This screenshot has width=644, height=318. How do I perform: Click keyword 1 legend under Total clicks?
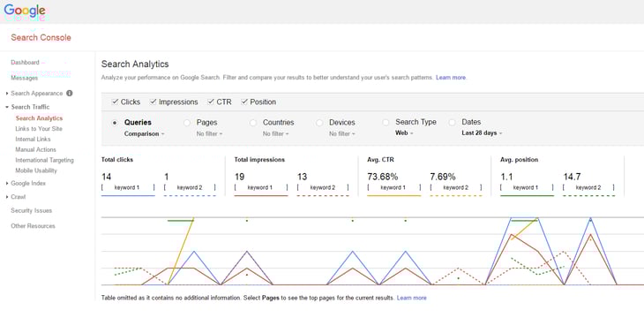click(128, 187)
